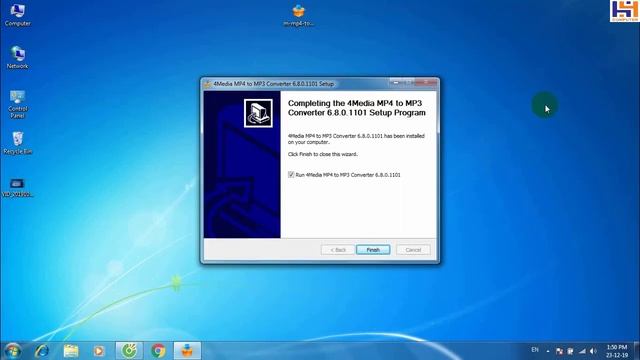Click the setup wizard computer logo image
640x360 pixels.
tap(258, 113)
